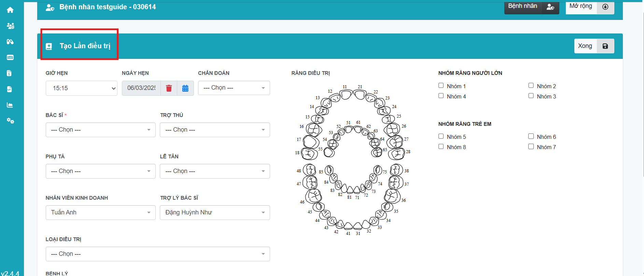Click the Xong save button
644x276 pixels.
(x=594, y=46)
